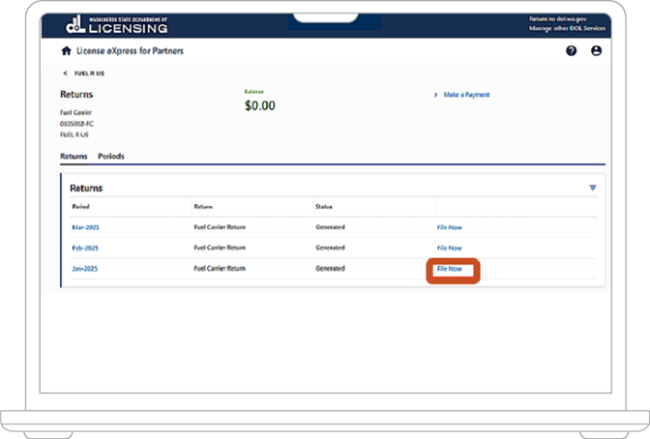The image size is (650, 439).
Task: Click the Returns table filter icon
Action: click(593, 188)
